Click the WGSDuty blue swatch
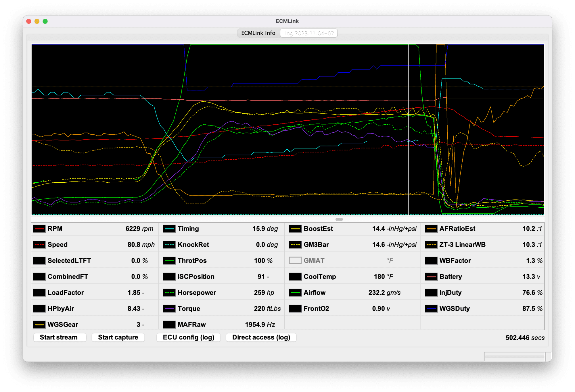 [x=431, y=308]
